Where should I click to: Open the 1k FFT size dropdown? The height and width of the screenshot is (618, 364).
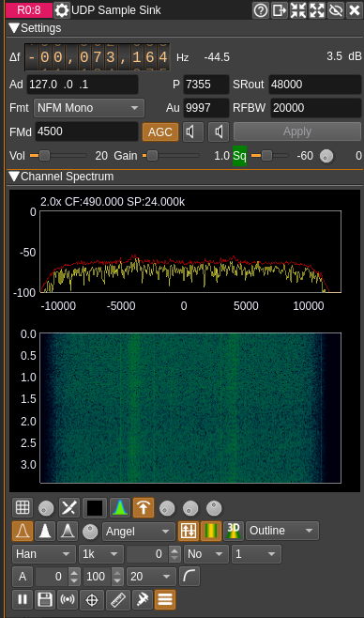coord(101,554)
